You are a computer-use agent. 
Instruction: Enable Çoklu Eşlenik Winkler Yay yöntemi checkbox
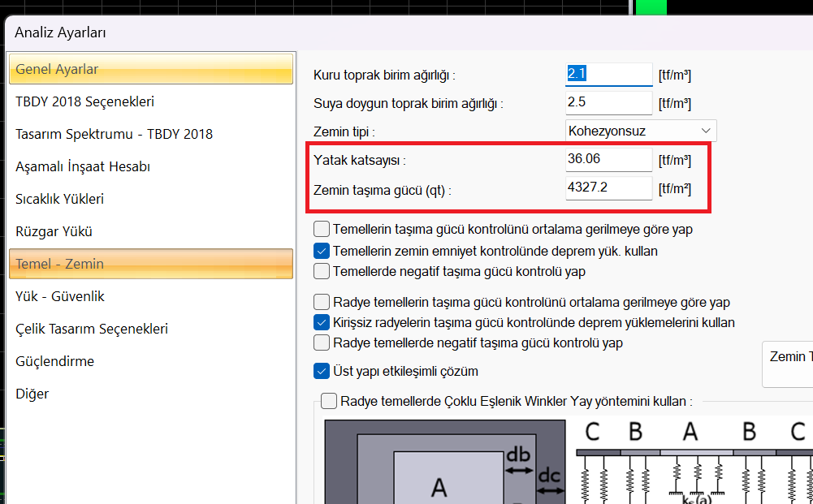(x=329, y=401)
